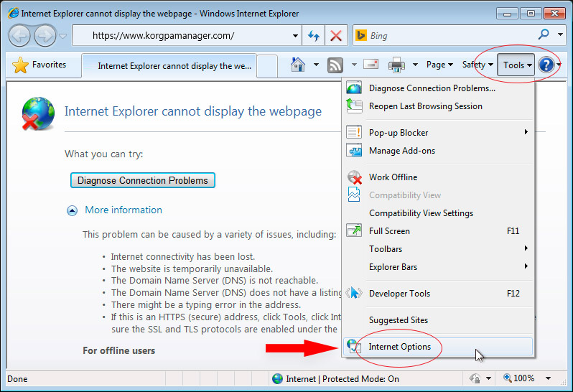Click the magnifying glass search icon

coord(544,34)
